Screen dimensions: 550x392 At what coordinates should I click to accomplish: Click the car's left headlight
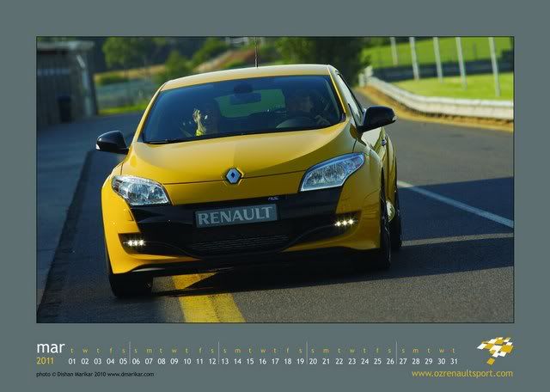coord(140,189)
